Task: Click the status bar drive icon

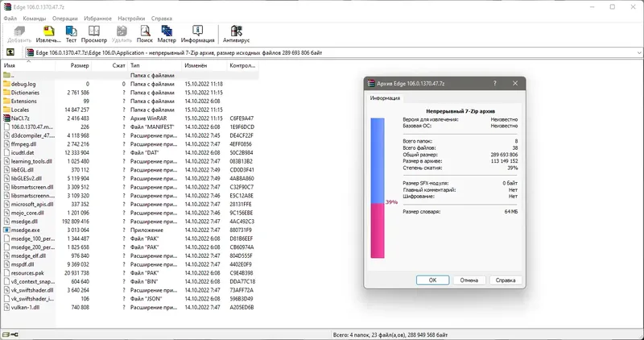Action: pos(6,335)
